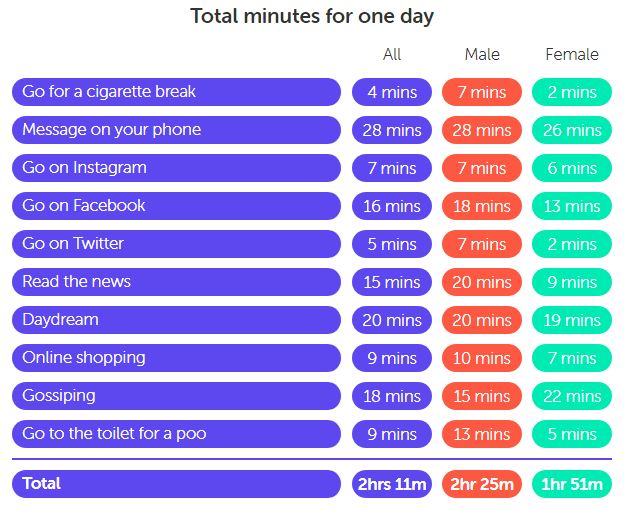This screenshot has width=628, height=511.
Task: Click the purple '2hrs 11m' total value
Action: [x=392, y=484]
